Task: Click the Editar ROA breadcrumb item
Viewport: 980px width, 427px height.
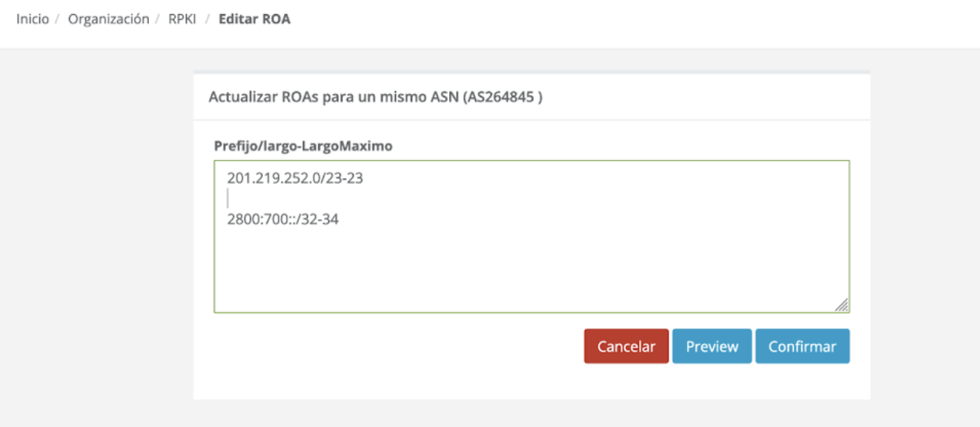Action: point(254,19)
